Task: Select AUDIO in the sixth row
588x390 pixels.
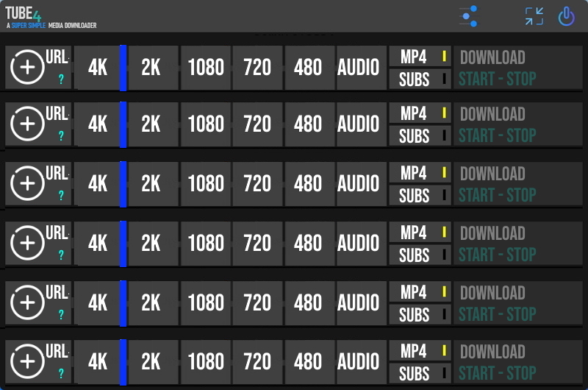Action: [362, 361]
